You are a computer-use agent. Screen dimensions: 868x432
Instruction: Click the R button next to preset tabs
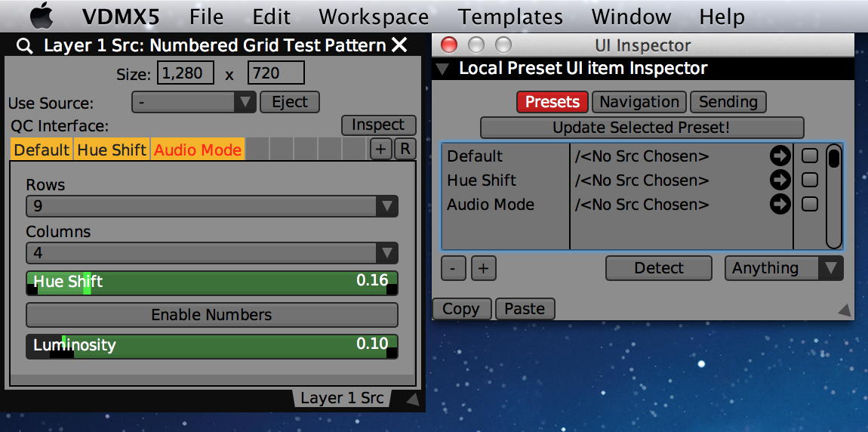pyautogui.click(x=405, y=149)
